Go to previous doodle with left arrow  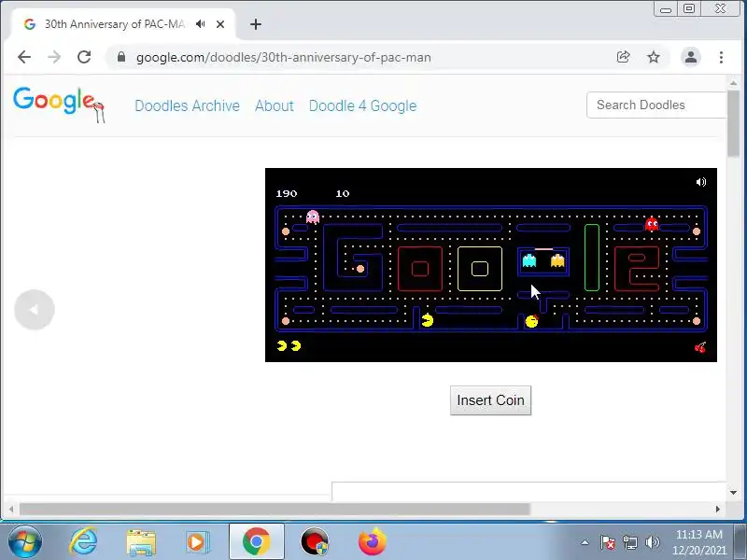[35, 310]
